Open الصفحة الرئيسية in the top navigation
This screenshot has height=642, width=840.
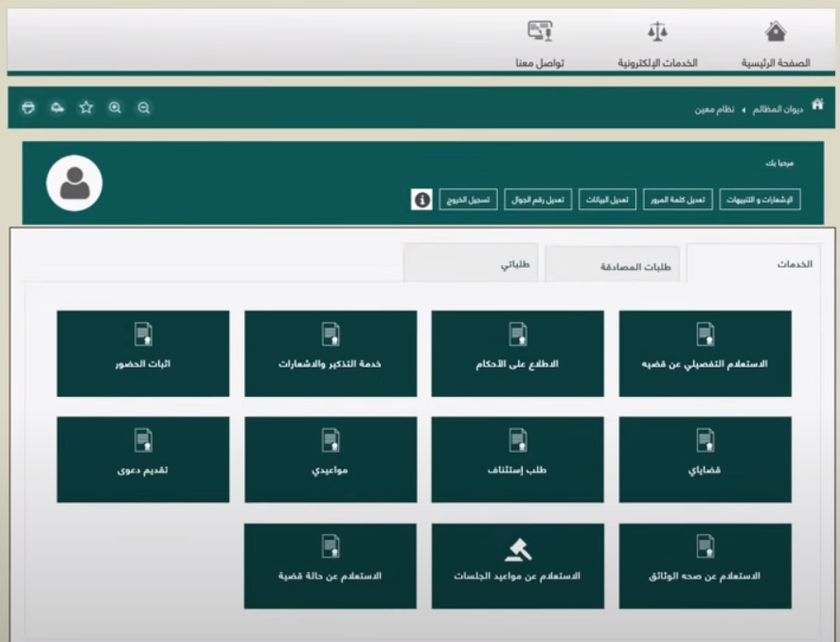pos(776,45)
